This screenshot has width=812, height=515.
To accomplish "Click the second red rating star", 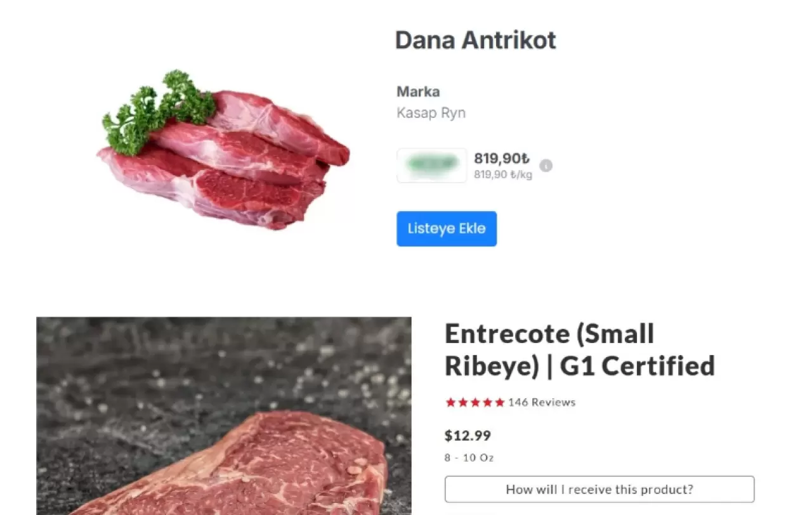I will point(462,402).
